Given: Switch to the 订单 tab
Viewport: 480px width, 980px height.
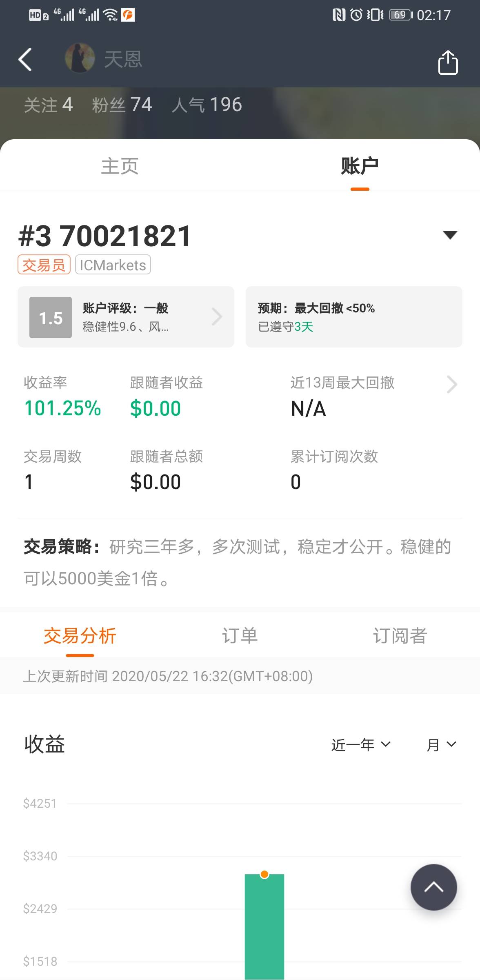Looking at the screenshot, I should tap(240, 636).
